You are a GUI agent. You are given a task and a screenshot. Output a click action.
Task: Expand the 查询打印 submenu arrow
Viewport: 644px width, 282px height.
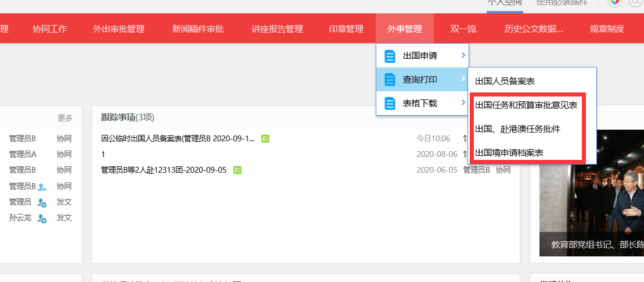tap(463, 79)
